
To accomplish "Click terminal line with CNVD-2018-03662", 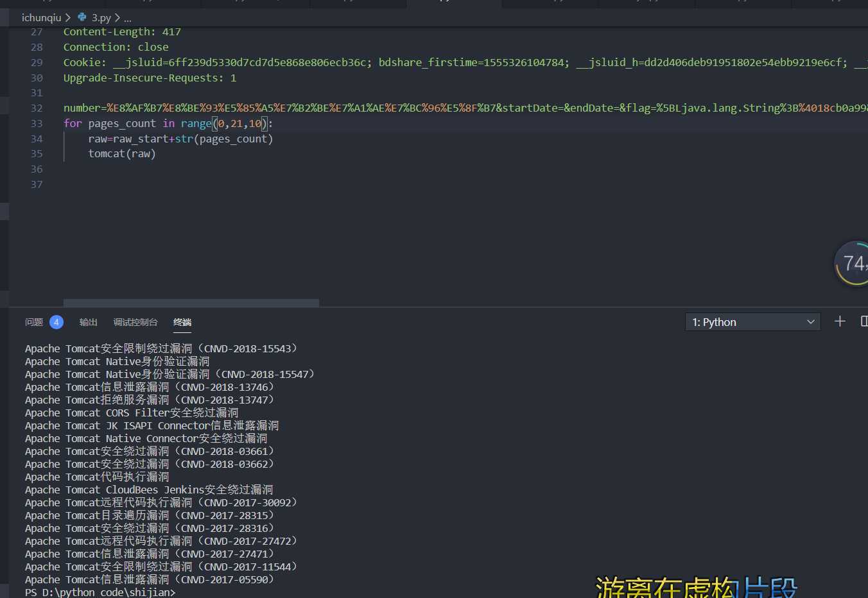I will tap(150, 464).
